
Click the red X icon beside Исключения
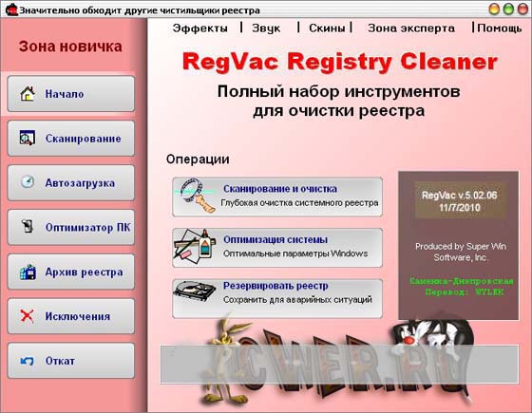click(x=27, y=316)
